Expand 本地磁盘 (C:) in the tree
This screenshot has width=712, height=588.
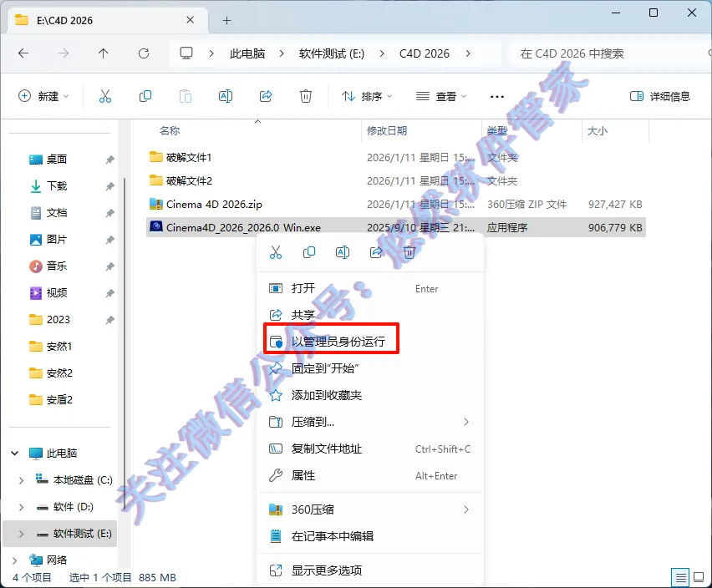click(x=21, y=480)
